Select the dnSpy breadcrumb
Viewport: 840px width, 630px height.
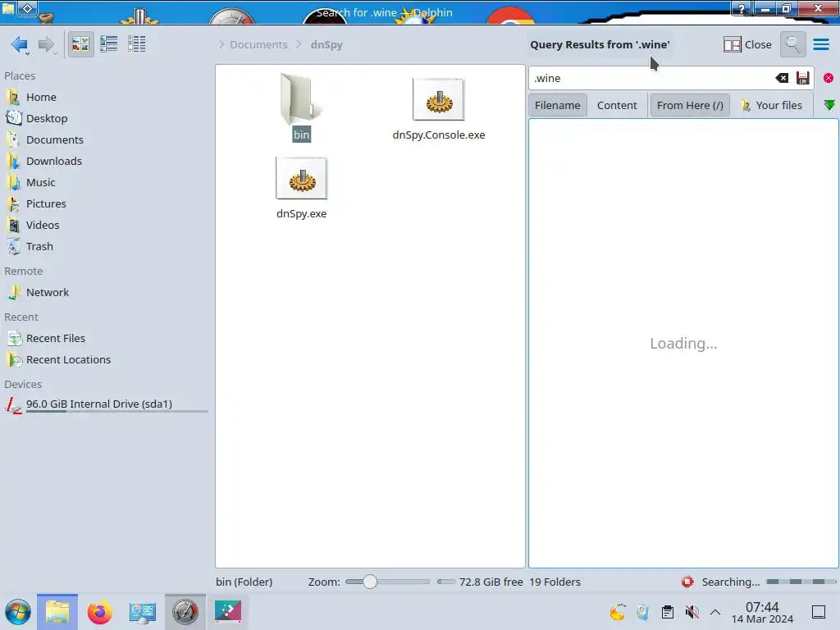(x=326, y=44)
